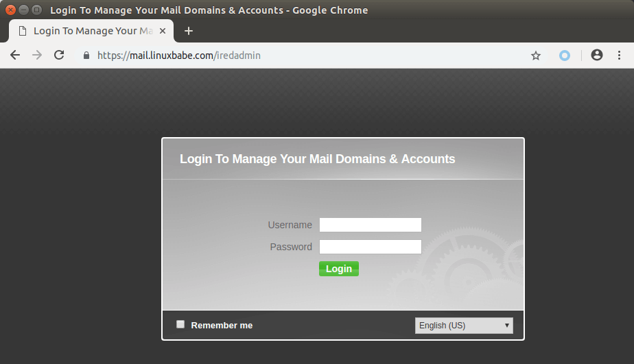This screenshot has height=364, width=634.
Task: Expand the English (US) language dropdown
Action: pyautogui.click(x=464, y=326)
